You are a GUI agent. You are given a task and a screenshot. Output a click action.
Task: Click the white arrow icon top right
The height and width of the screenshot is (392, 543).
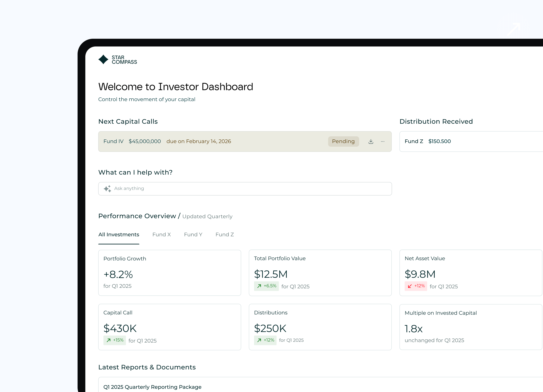pyautogui.click(x=513, y=29)
